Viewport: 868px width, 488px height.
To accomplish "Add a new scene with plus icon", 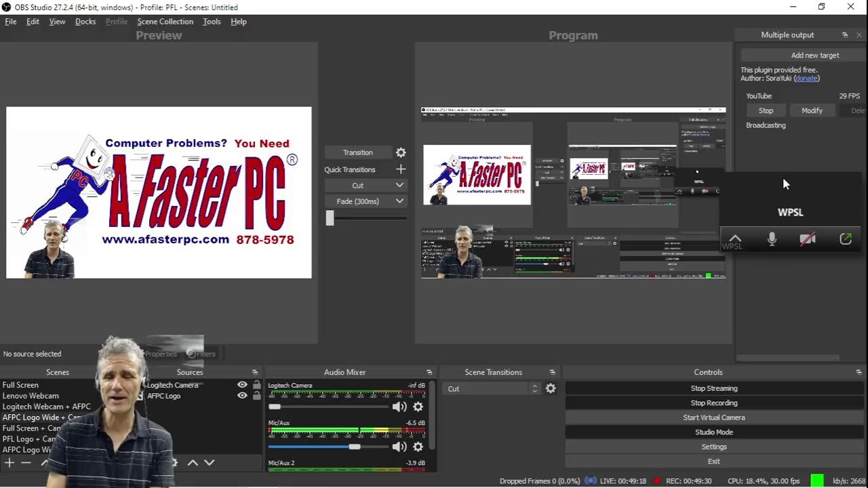I will (x=9, y=462).
